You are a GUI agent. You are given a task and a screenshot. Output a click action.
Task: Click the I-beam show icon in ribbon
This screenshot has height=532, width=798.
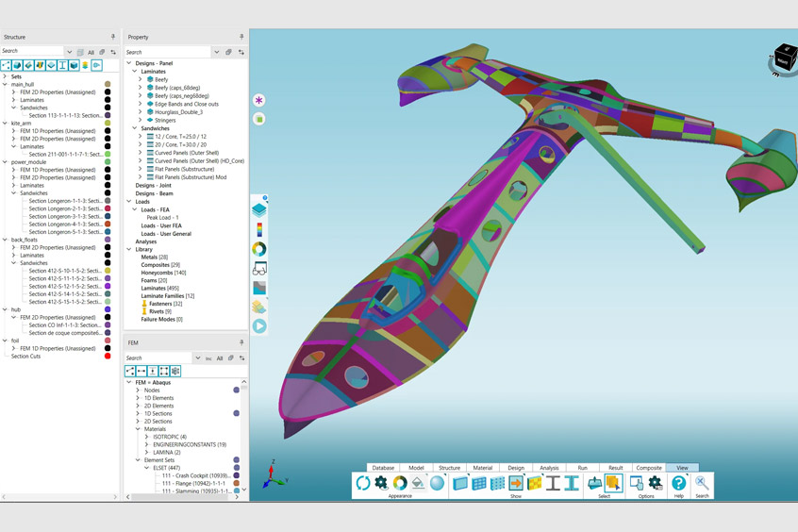(553, 483)
